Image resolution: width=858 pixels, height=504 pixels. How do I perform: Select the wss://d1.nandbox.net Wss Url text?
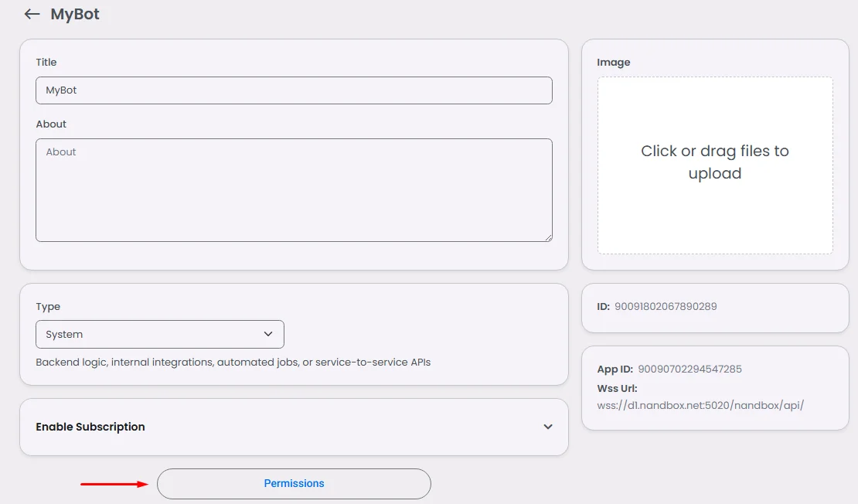700,405
